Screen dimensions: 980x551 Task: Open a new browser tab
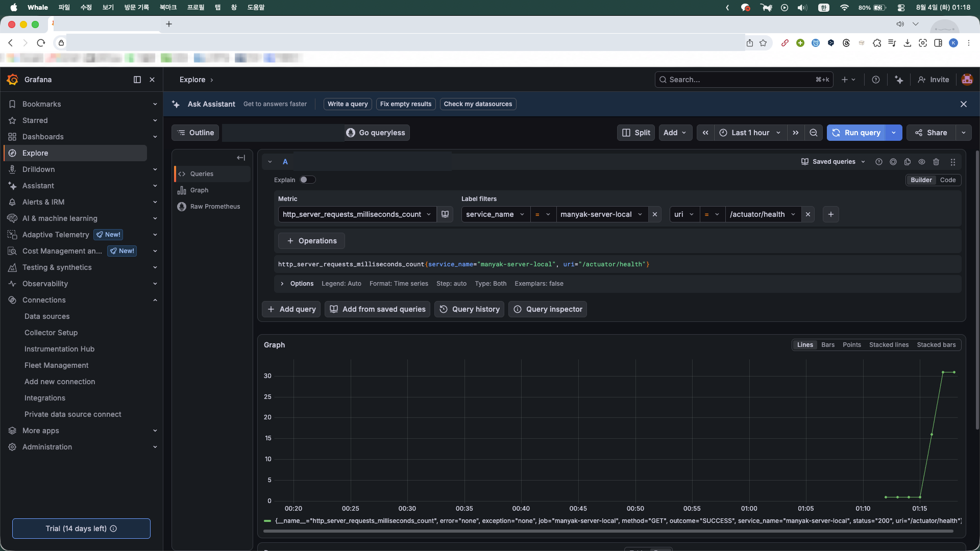click(x=169, y=24)
